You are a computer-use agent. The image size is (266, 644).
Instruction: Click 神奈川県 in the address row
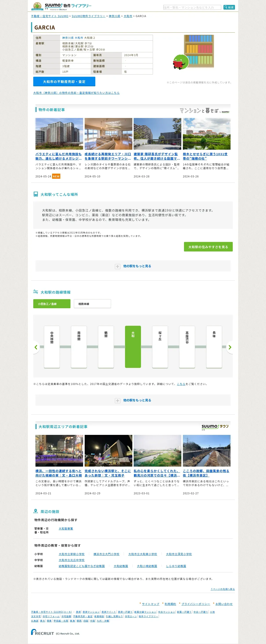pos(68,38)
